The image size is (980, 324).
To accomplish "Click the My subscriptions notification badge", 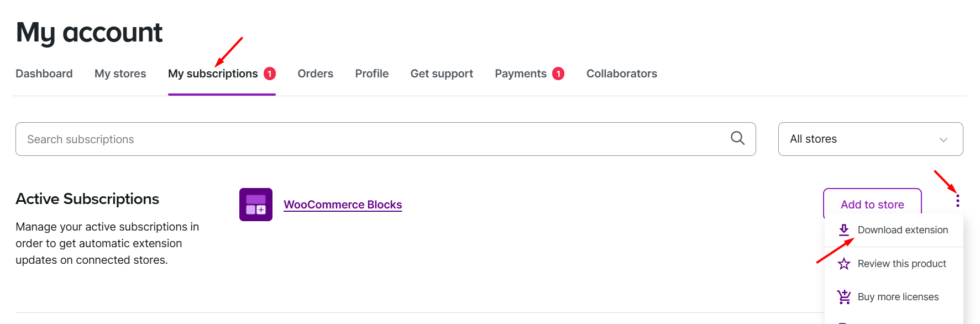I will (270, 74).
